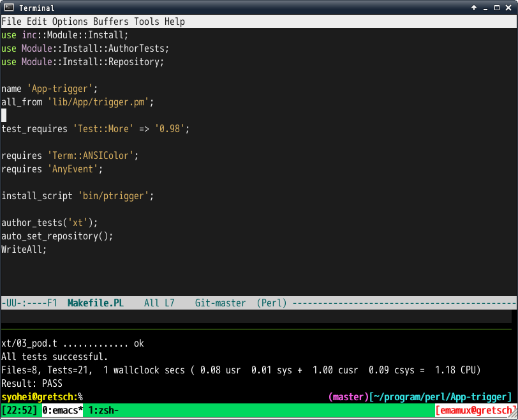
Task: Maximize the Terminal window
Action: (496, 8)
